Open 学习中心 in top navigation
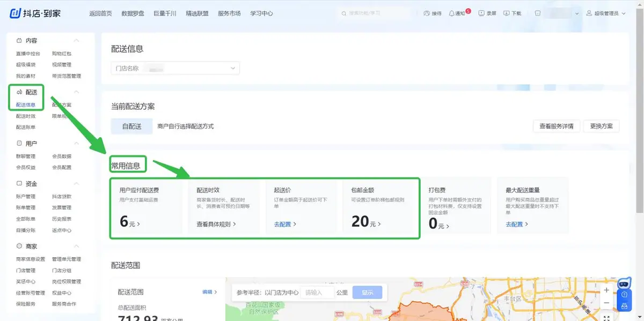Viewport: 644px width, 321px height. pos(261,13)
